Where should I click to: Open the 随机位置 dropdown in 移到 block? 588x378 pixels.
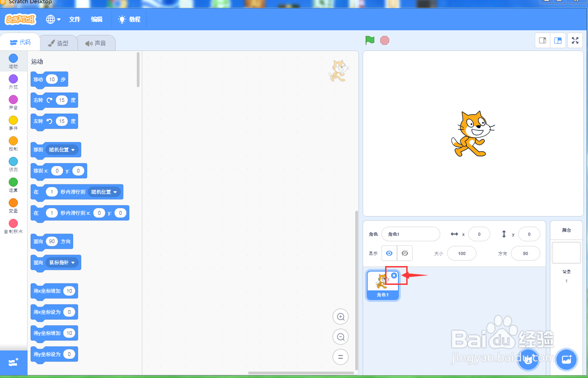(62, 150)
